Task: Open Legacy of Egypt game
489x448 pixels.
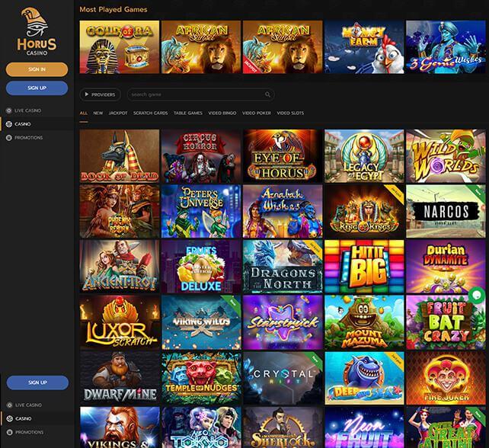Action: point(364,156)
